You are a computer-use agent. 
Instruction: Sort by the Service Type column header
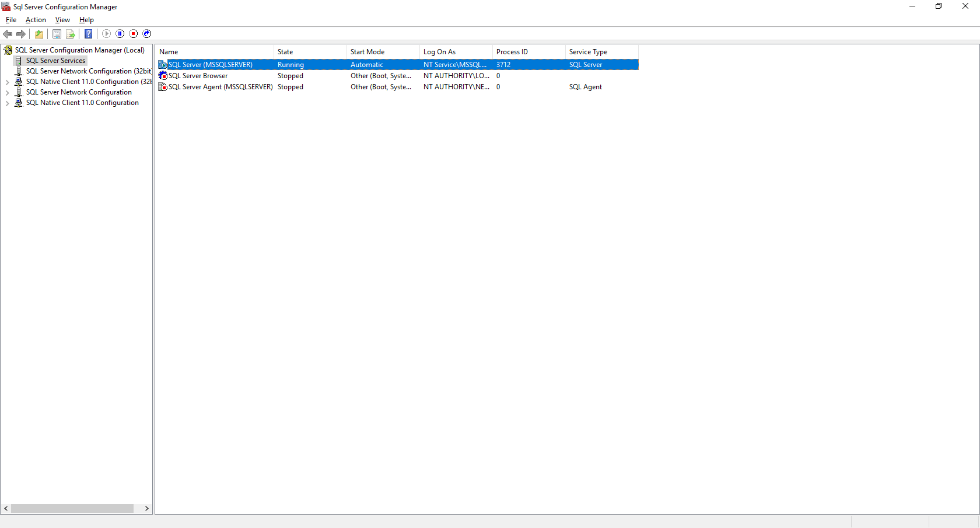pos(601,52)
